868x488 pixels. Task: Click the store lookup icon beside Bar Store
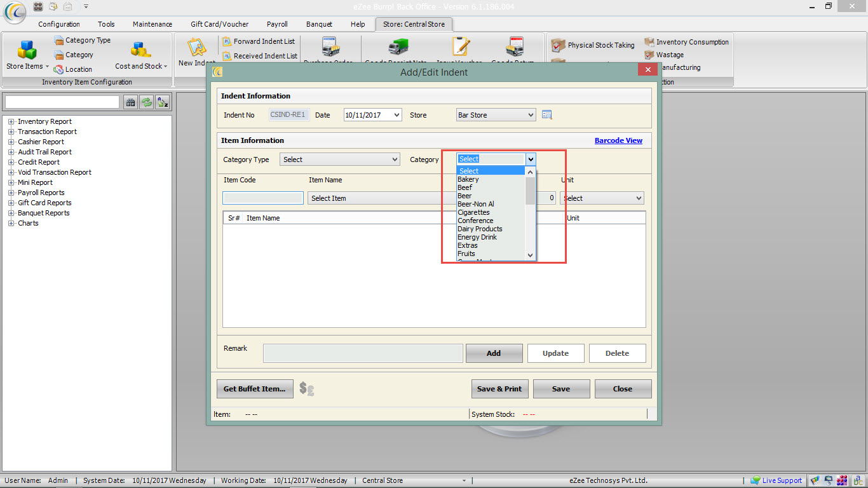[547, 115]
